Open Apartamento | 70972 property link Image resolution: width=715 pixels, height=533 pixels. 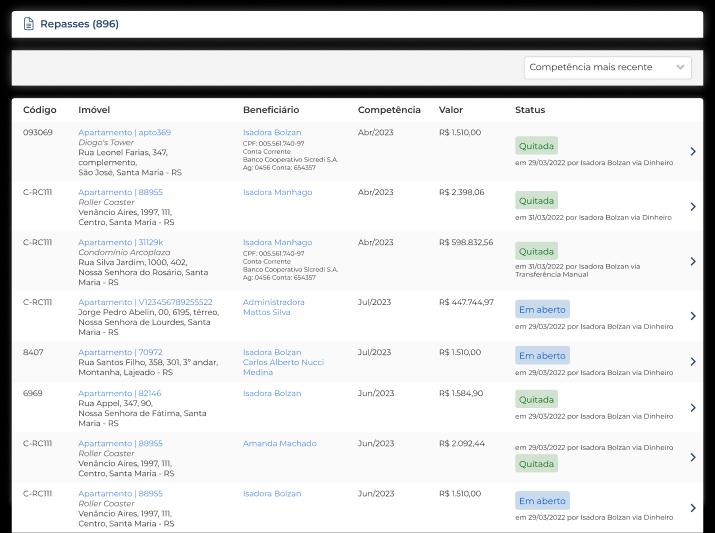click(x=120, y=352)
